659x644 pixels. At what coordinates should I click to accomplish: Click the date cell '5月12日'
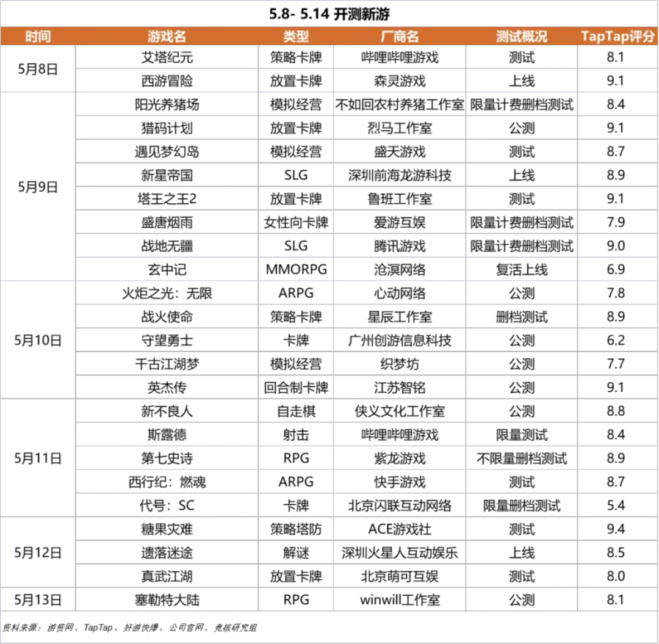(38, 552)
